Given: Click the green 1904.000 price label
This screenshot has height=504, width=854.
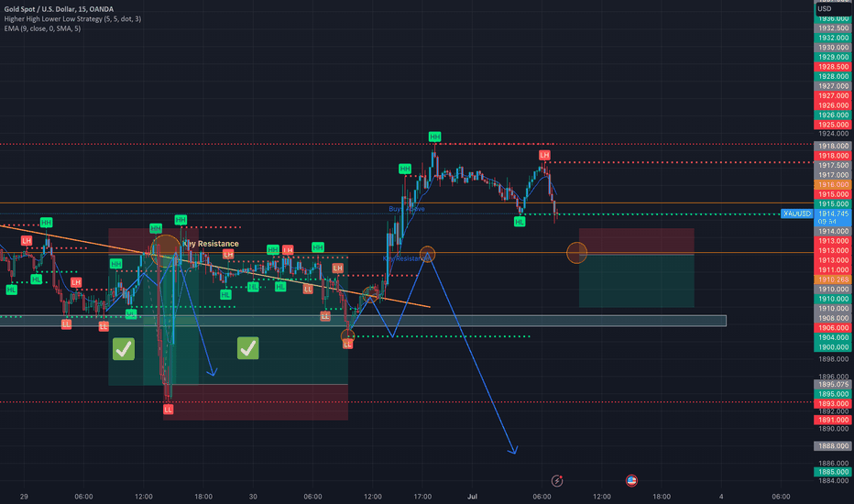Looking at the screenshot, I should pos(833,337).
